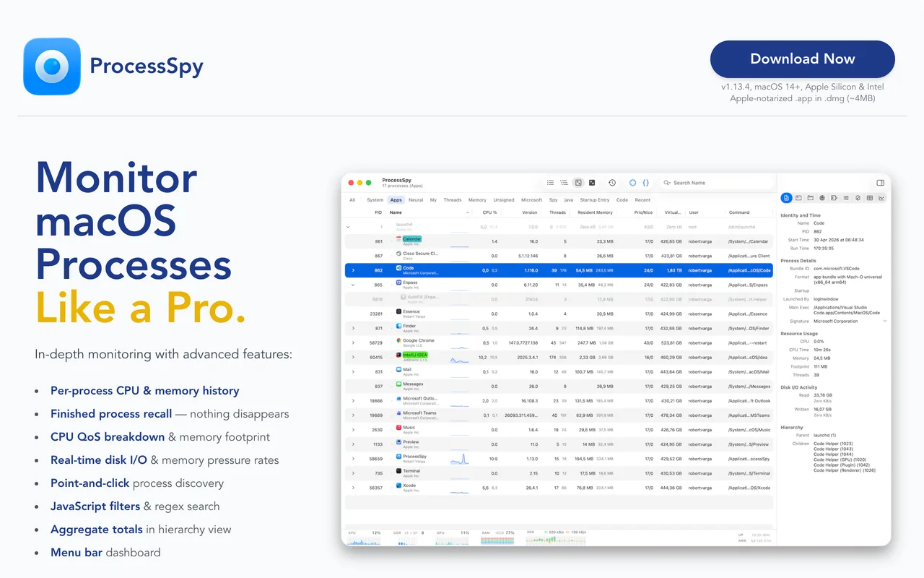Viewport: 924px width, 578px height.
Task: Click the Enpass app icon
Action: click(x=398, y=282)
